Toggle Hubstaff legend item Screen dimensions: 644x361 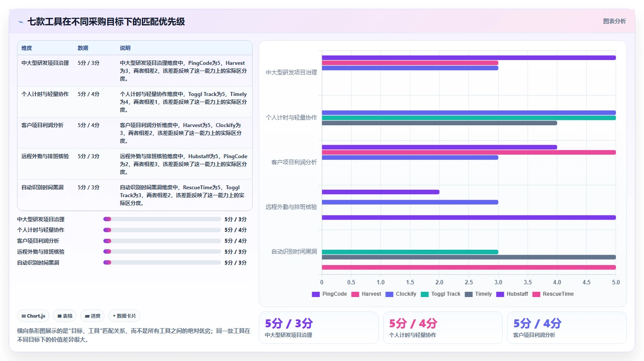[x=512, y=294]
